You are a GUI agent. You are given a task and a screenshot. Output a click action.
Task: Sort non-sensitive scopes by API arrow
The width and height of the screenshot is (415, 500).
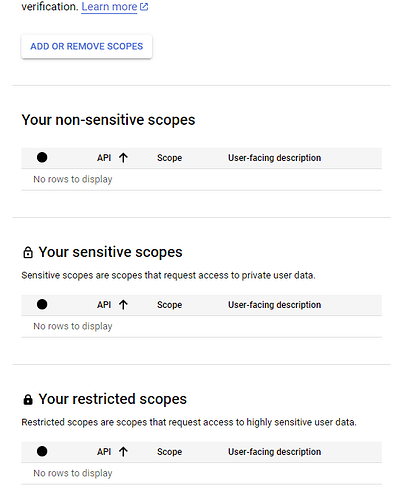pyautogui.click(x=123, y=158)
